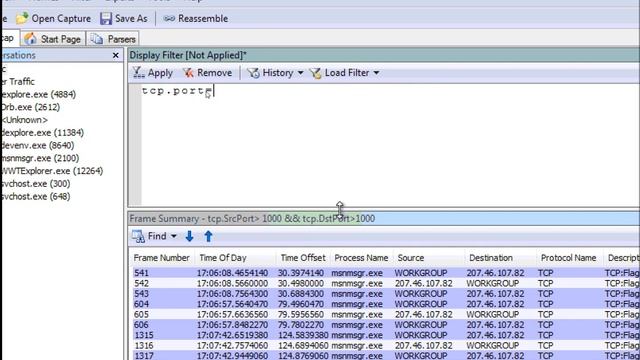This screenshot has width=640, height=360.
Task: Select devenv.exe (8640) conversation
Action: 38,145
